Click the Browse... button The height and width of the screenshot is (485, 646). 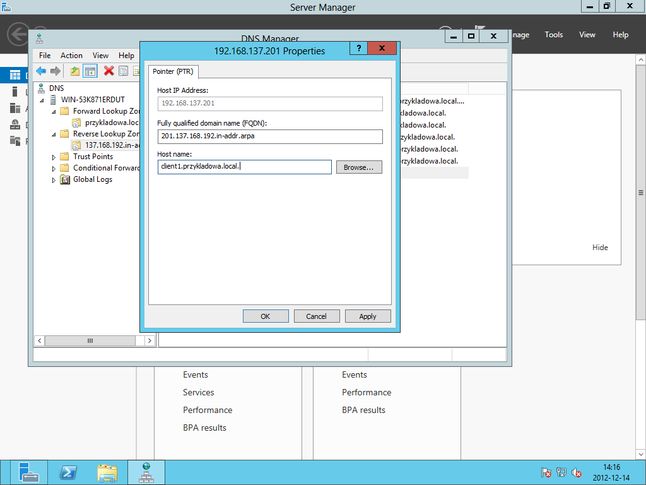pos(359,167)
